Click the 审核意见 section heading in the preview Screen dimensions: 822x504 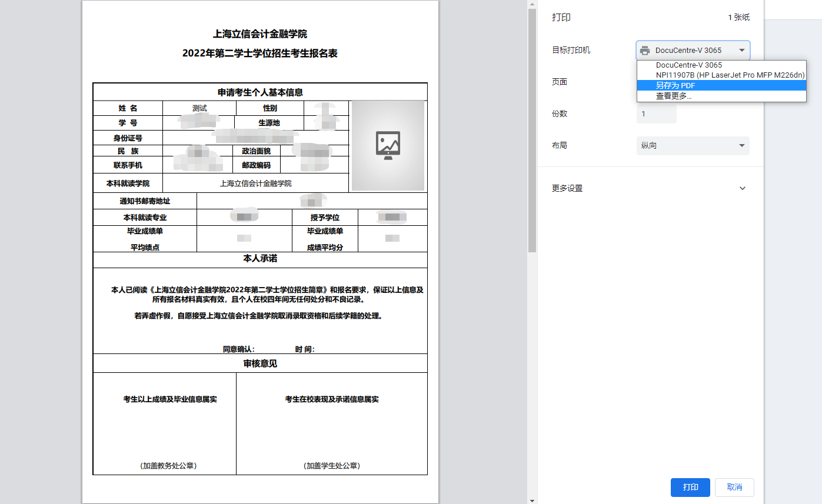click(x=260, y=363)
